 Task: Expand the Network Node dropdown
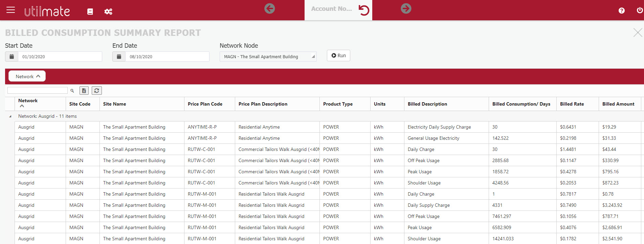pyautogui.click(x=313, y=57)
